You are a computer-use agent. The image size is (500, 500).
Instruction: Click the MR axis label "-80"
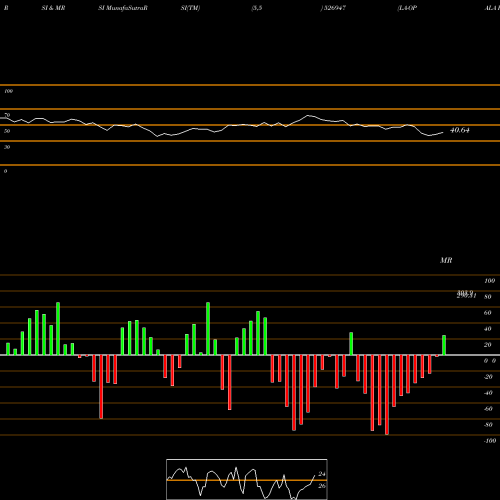[488, 425]
